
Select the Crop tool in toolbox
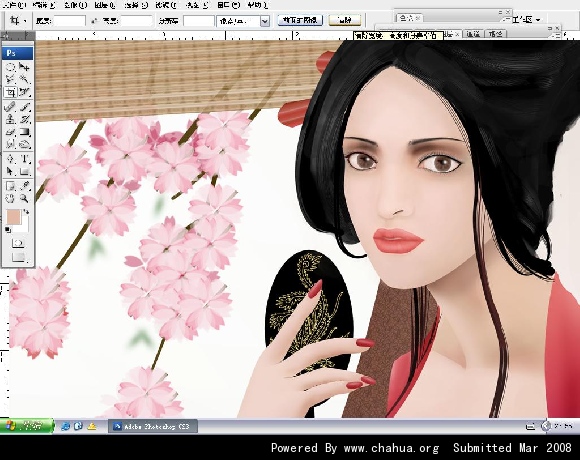pyautogui.click(x=10, y=92)
